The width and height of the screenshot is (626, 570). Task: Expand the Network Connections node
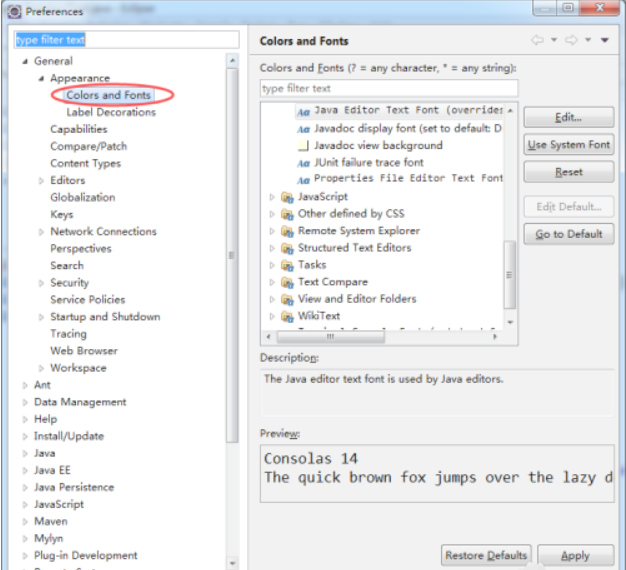[41, 232]
